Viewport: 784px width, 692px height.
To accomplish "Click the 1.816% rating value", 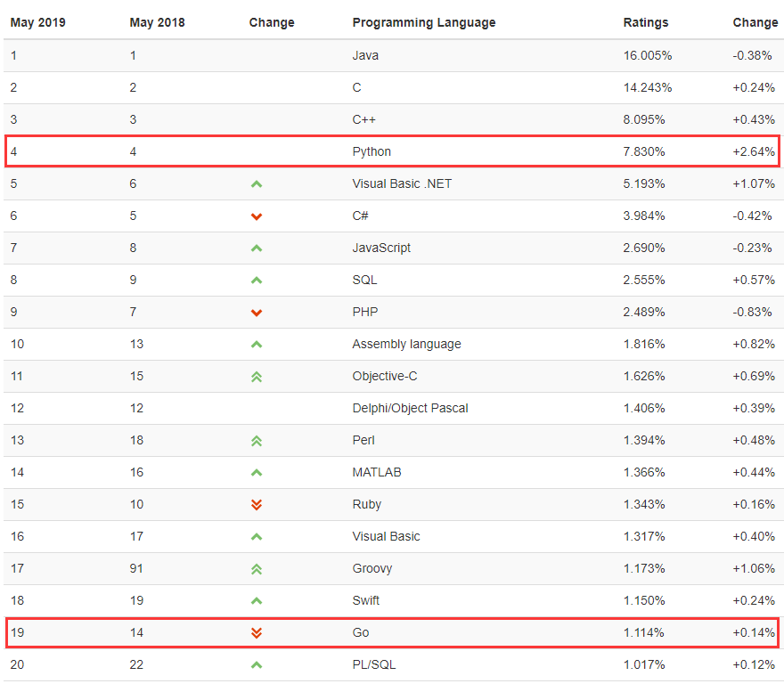I will [644, 344].
